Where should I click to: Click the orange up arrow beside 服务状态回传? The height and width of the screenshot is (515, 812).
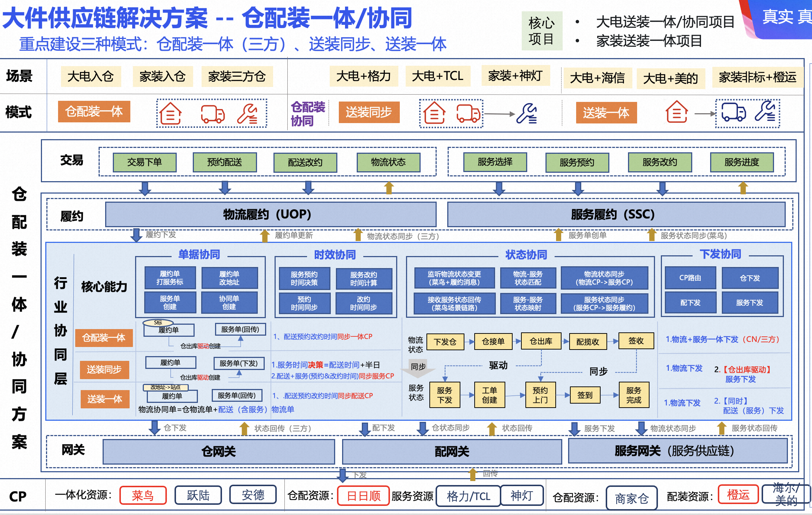(721, 428)
